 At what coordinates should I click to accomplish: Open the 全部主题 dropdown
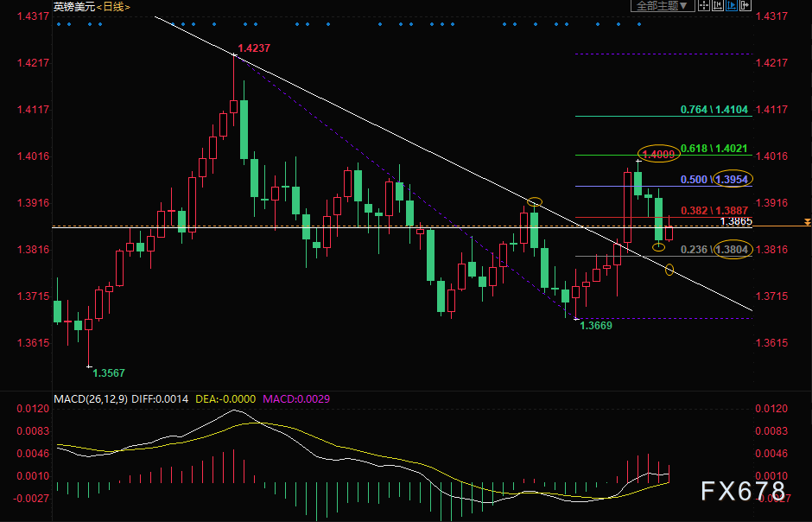click(x=664, y=6)
